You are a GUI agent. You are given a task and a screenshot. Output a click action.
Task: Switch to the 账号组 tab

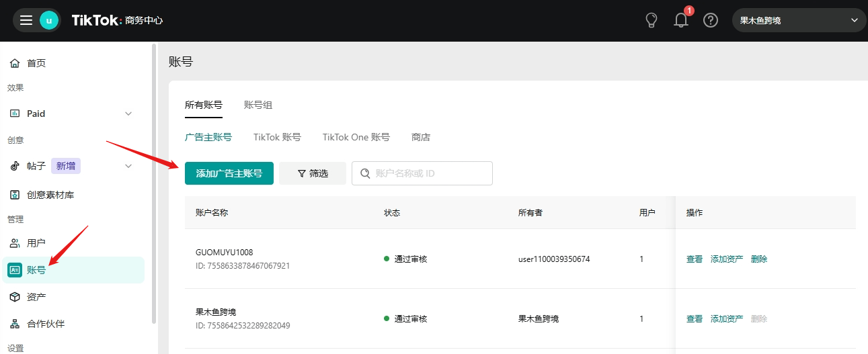click(258, 105)
